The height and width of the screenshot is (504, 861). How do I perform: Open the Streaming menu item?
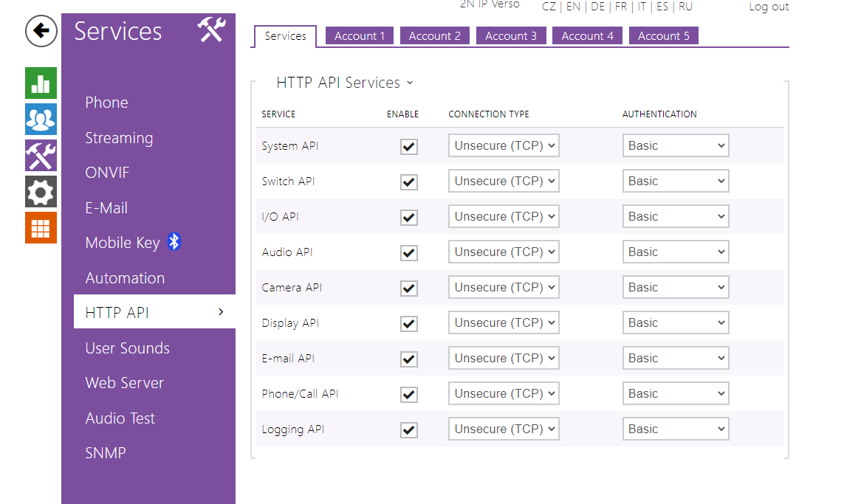point(119,138)
